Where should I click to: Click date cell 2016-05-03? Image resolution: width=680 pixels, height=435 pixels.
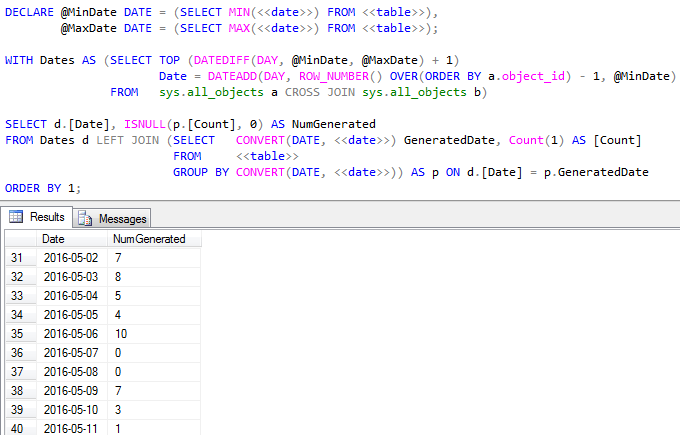point(72,277)
